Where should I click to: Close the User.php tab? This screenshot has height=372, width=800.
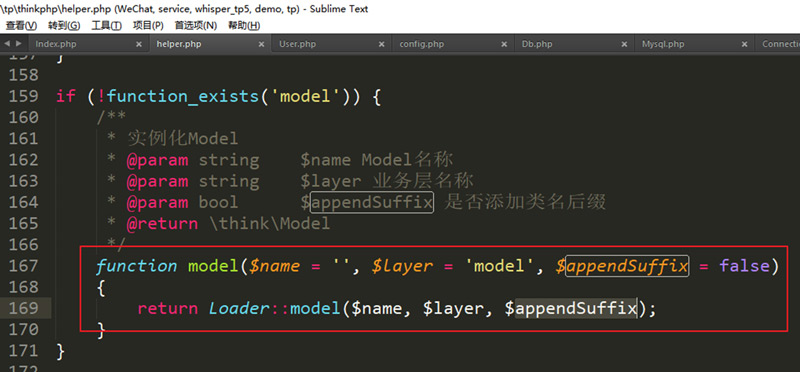pos(382,44)
